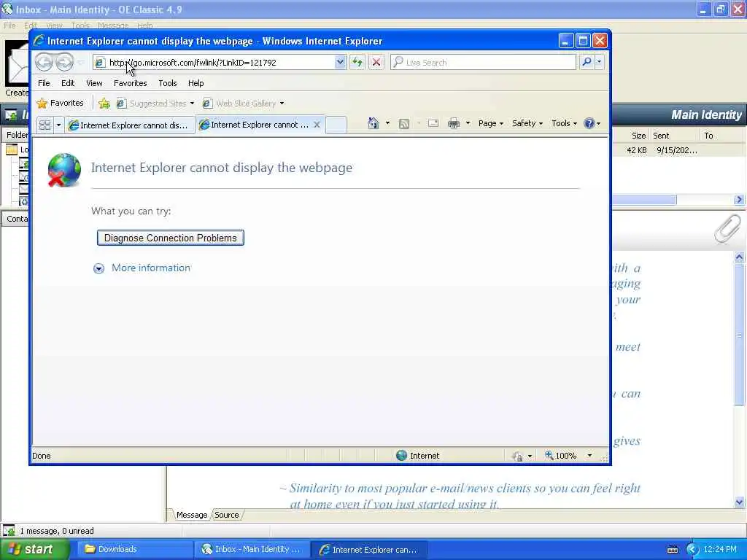Image resolution: width=747 pixels, height=560 pixels.
Task: Open the Edit menu in Internet Explorer
Action: tap(68, 83)
